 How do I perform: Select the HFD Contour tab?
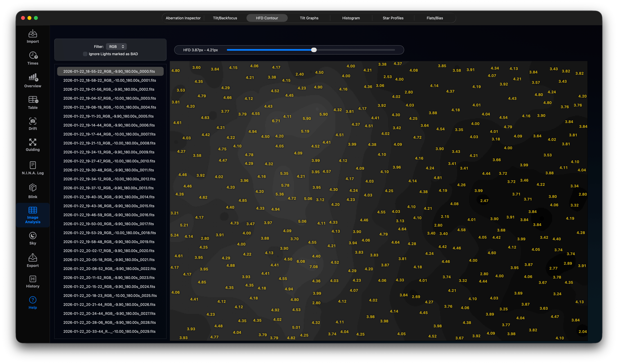tap(267, 18)
